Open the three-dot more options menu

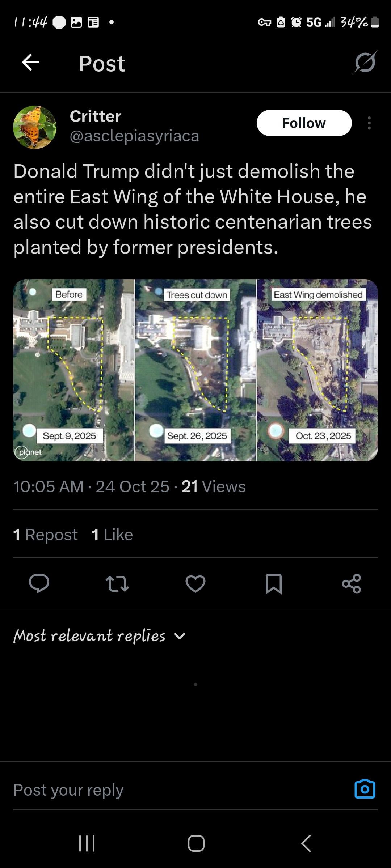[x=369, y=123]
